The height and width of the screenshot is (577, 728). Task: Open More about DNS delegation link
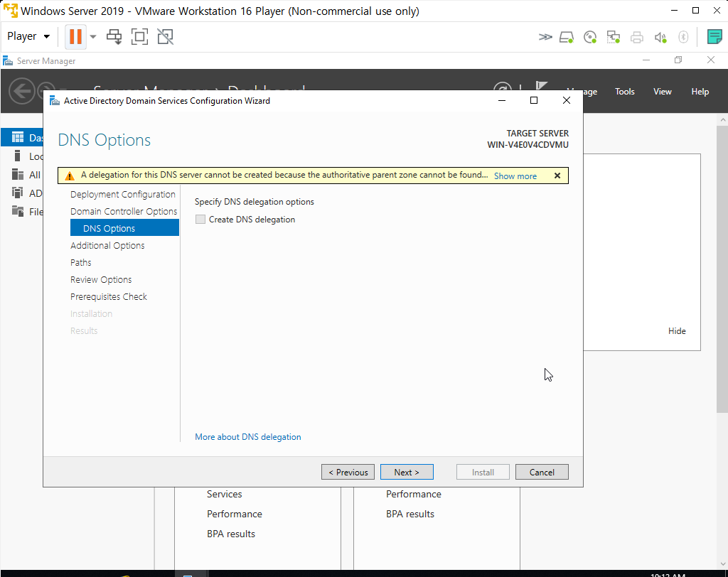248,437
